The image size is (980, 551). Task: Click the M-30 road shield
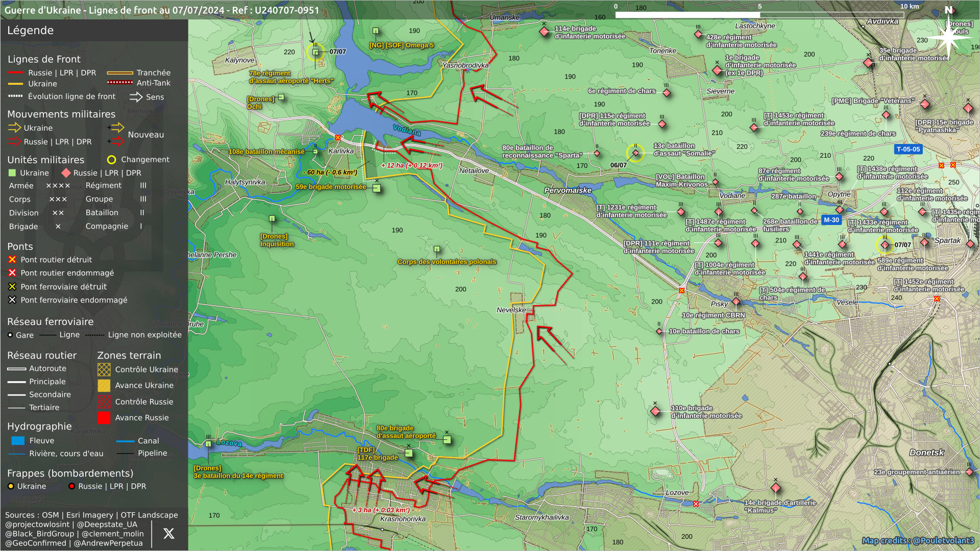[831, 220]
